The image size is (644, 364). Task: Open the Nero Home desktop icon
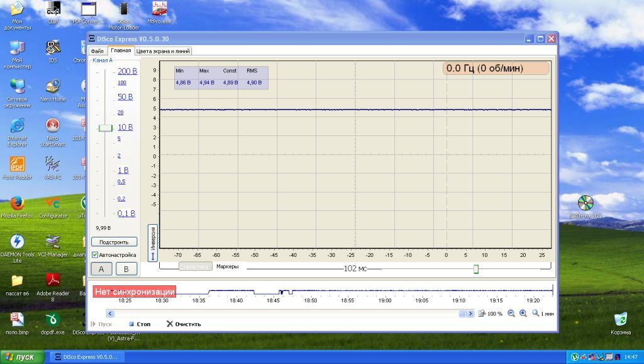53,91
